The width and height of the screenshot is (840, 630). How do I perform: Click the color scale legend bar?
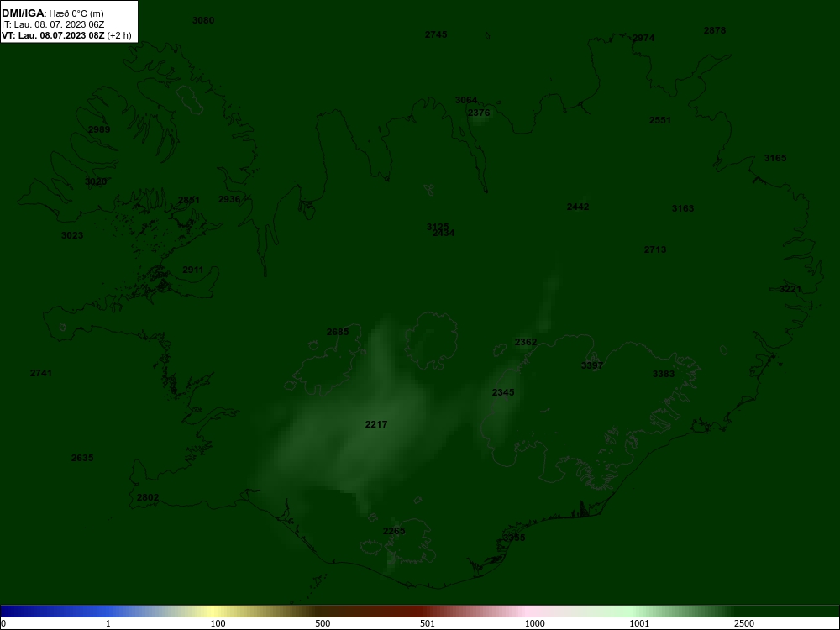click(420, 612)
